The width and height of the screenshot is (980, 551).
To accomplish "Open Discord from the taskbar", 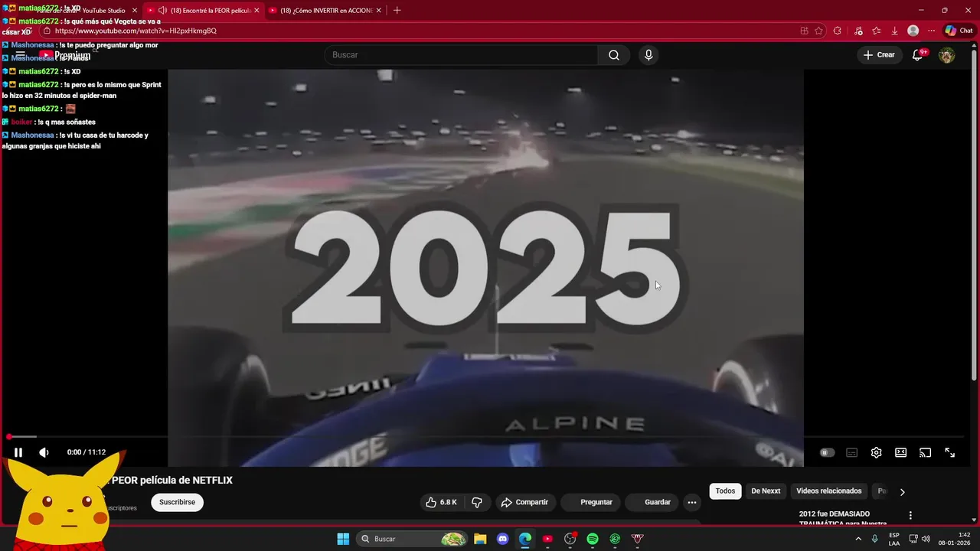I will (x=502, y=539).
